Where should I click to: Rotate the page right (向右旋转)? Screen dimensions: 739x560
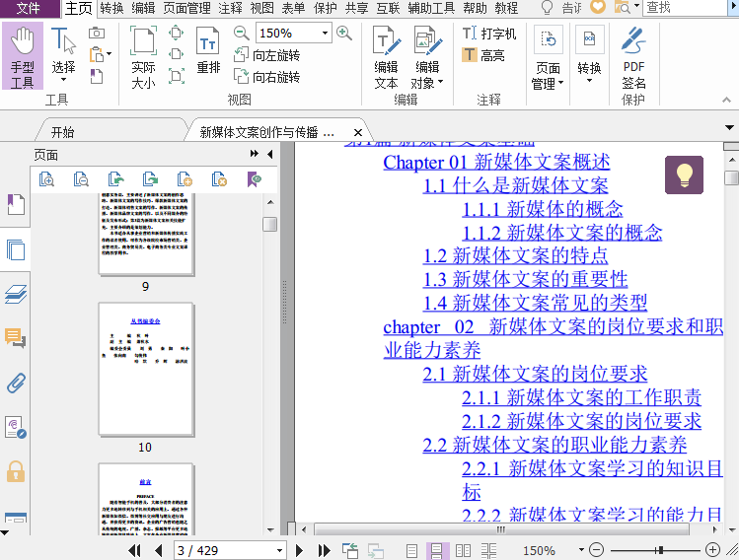pyautogui.click(x=266, y=76)
